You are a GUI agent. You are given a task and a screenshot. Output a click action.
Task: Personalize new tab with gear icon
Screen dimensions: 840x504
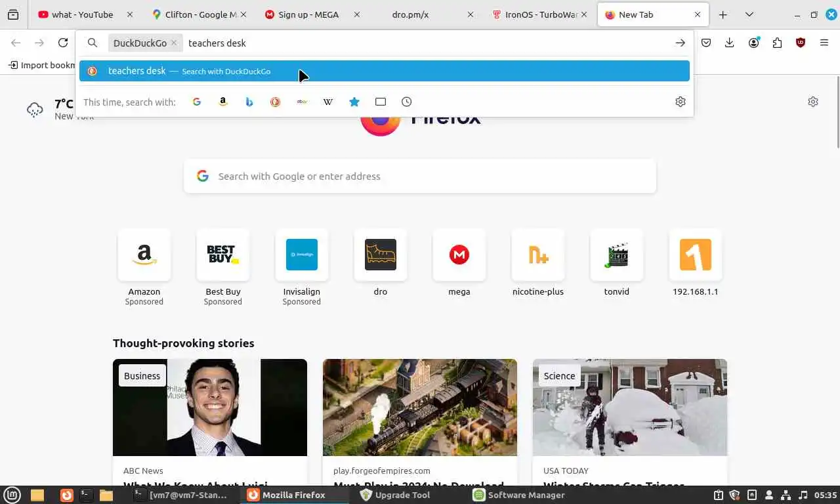click(813, 102)
